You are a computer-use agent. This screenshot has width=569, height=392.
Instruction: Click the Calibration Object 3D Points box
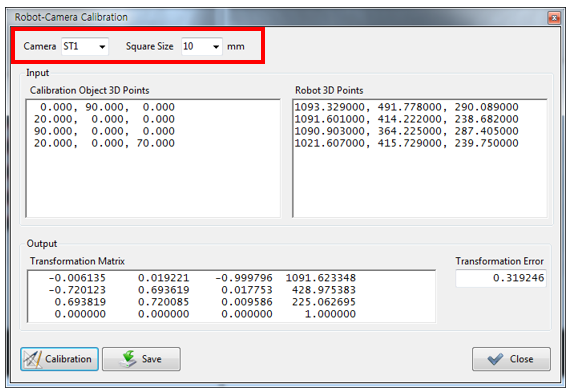[153, 158]
